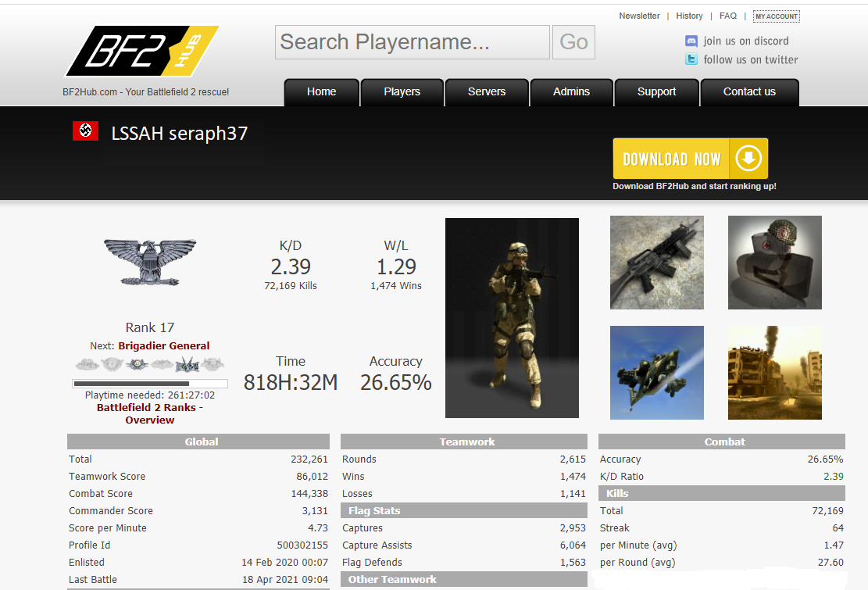Viewport: 868px width, 590px height.
Task: Focus the Search Playername input field
Action: pyautogui.click(x=412, y=42)
